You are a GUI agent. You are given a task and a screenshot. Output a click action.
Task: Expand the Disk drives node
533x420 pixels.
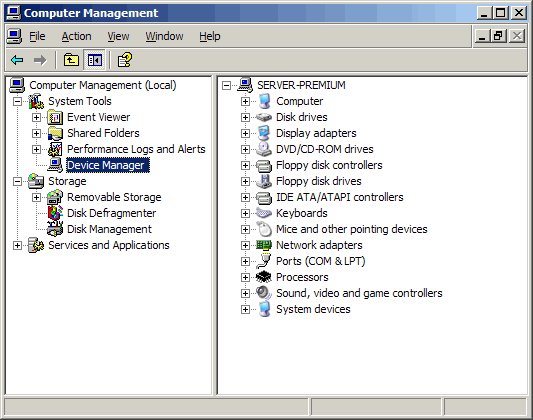245,117
